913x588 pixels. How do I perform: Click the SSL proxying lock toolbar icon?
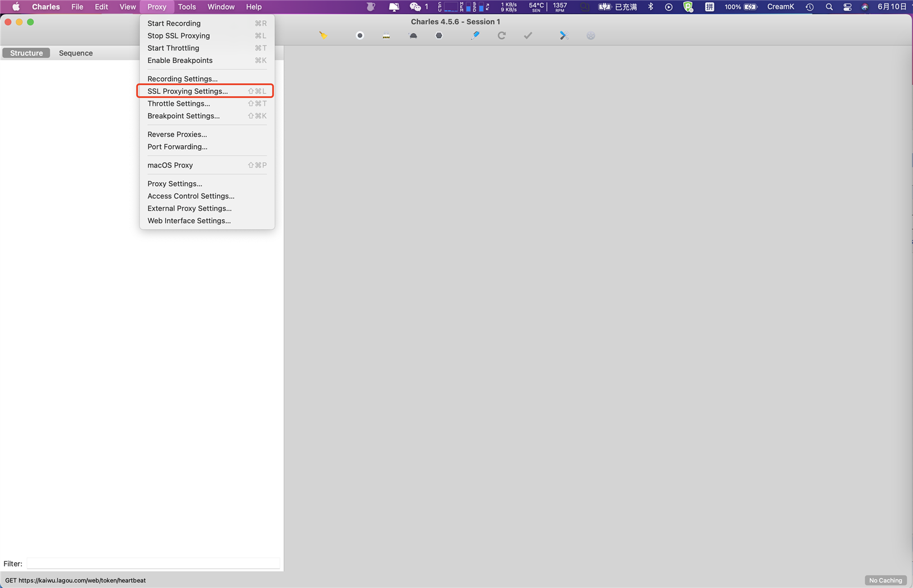pyautogui.click(x=386, y=36)
